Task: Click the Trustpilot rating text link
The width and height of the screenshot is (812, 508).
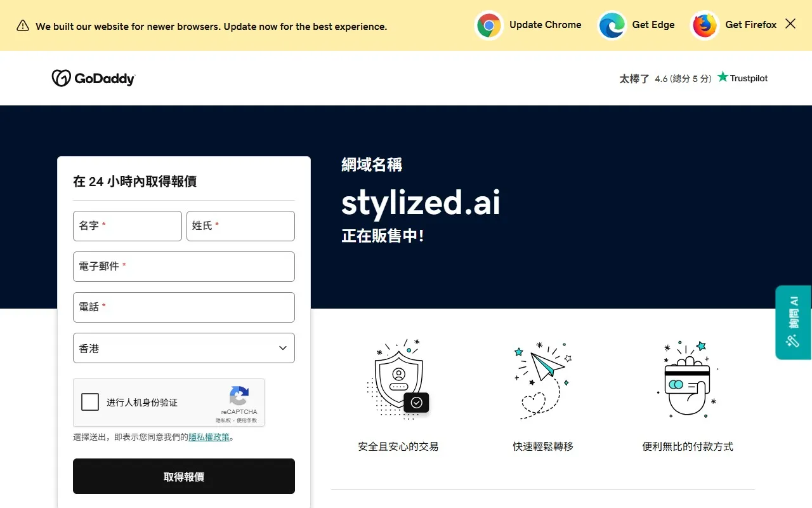Action: 749,77
